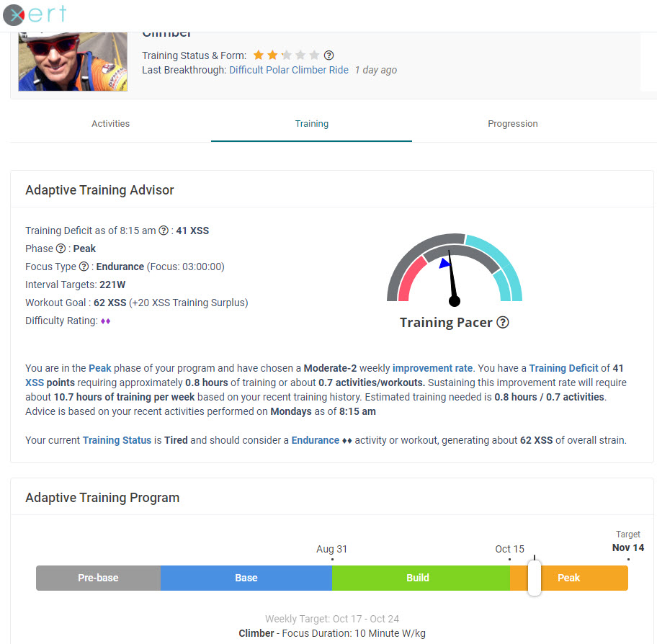This screenshot has height=644, width=657.
Task: Switch to the Activities tab
Action: (x=110, y=124)
